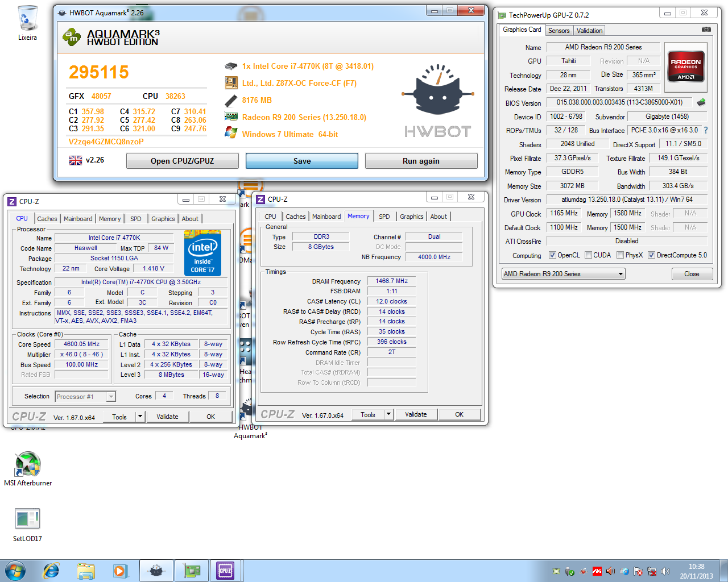Open Windows Media Player from taskbar

(x=120, y=571)
